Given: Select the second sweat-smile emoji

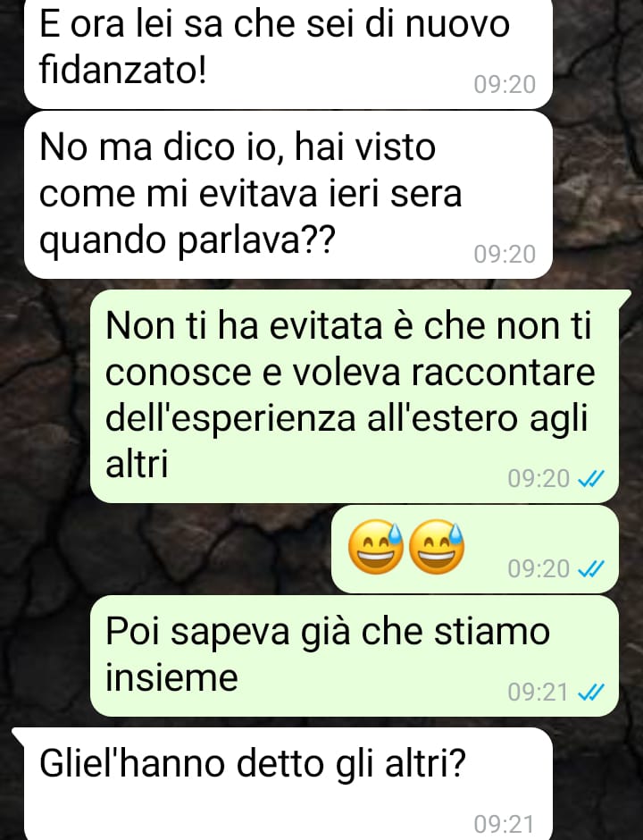Looking at the screenshot, I should click(x=437, y=547).
